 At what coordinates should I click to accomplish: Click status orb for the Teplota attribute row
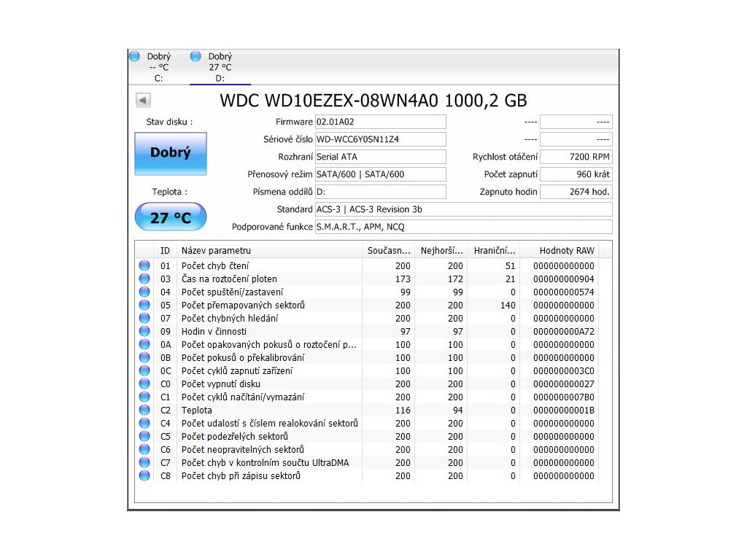[x=144, y=410]
